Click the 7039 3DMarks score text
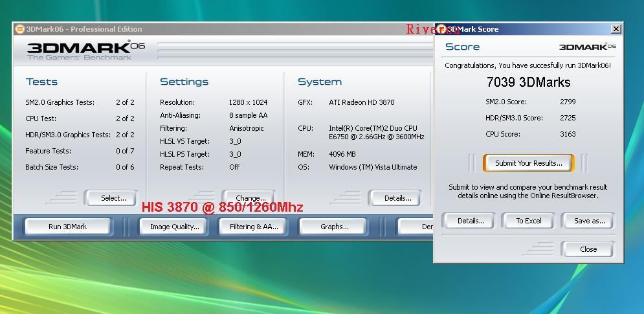 coord(529,82)
